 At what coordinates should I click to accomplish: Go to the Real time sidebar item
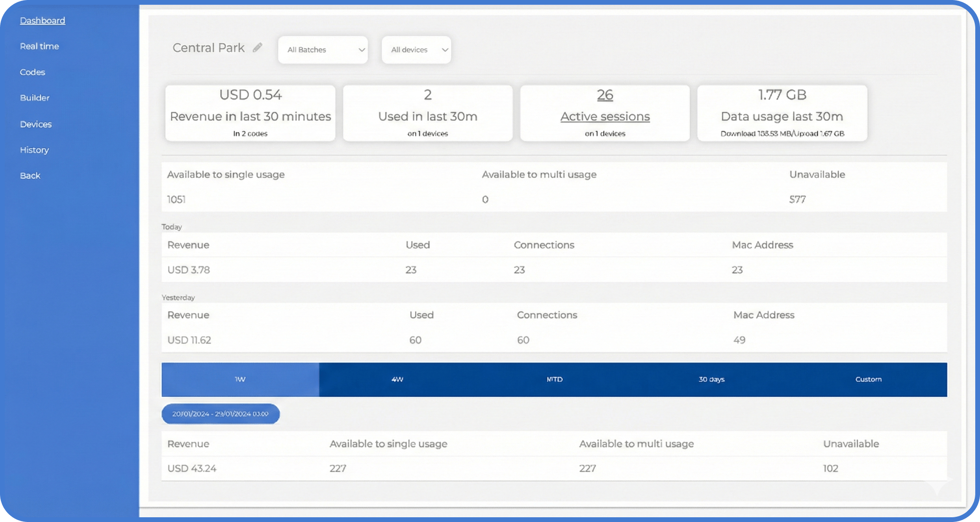click(x=39, y=46)
